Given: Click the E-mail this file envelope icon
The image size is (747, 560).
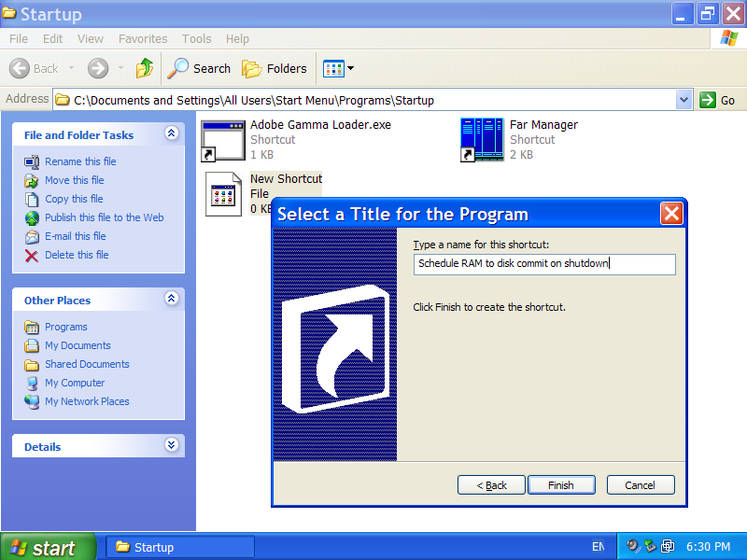Looking at the screenshot, I should [x=32, y=237].
